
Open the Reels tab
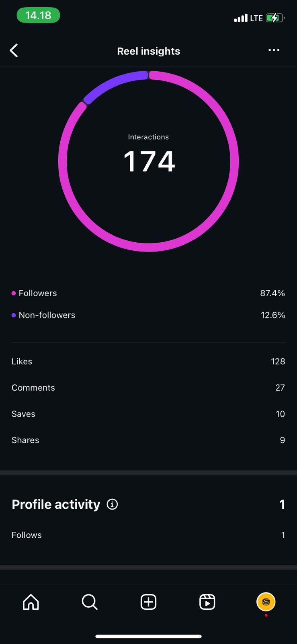pyautogui.click(x=207, y=602)
